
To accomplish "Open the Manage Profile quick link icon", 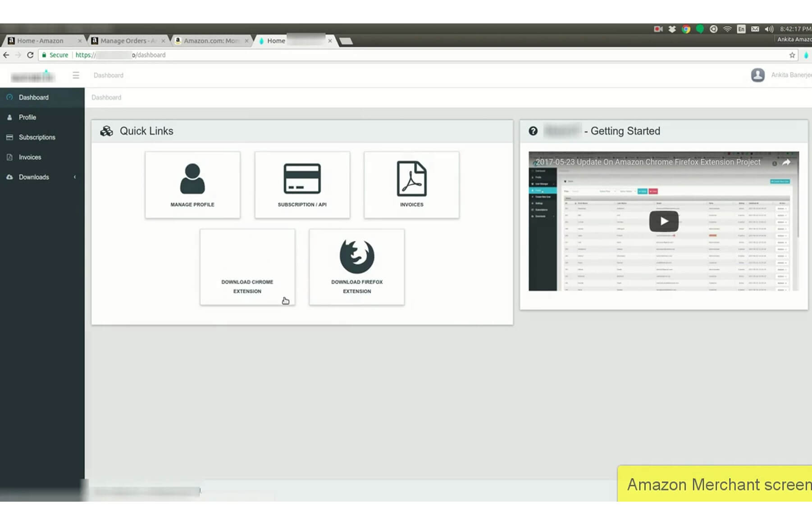I will click(192, 178).
